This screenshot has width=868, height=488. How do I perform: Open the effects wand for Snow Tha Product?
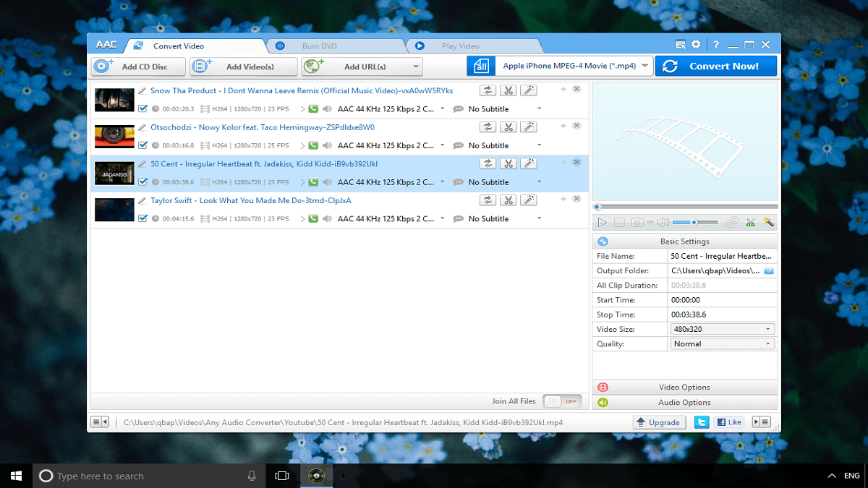tap(529, 90)
